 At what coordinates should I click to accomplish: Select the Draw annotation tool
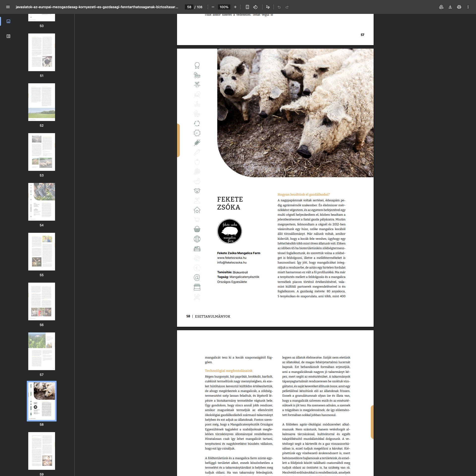click(x=268, y=7)
